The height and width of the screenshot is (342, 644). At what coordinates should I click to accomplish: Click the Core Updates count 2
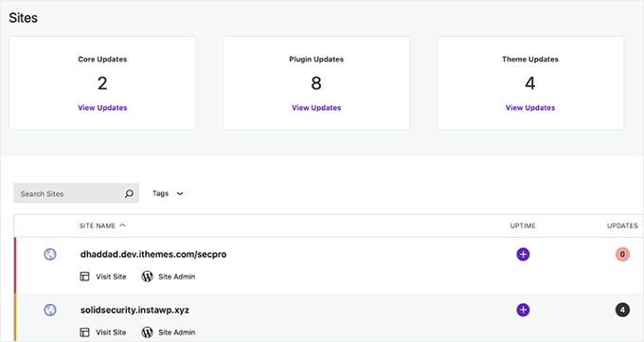(102, 83)
